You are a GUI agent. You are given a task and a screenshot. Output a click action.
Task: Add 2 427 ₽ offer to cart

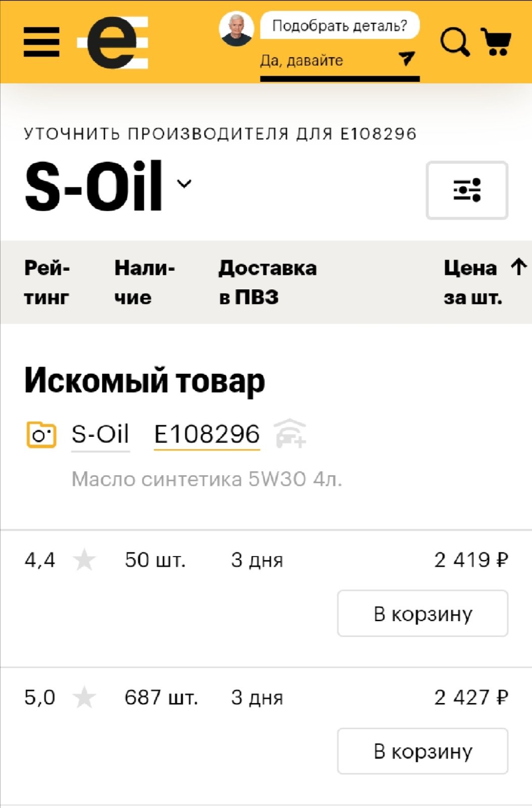(422, 751)
